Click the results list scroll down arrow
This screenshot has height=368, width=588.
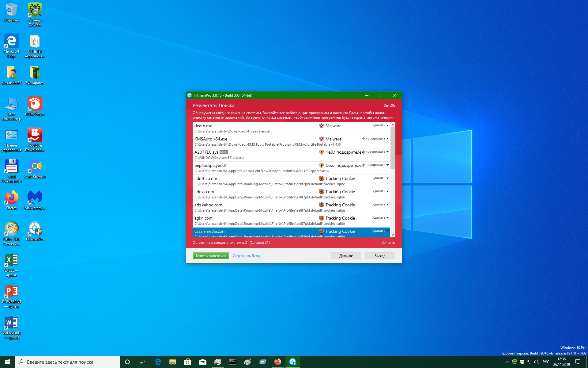coord(393,235)
